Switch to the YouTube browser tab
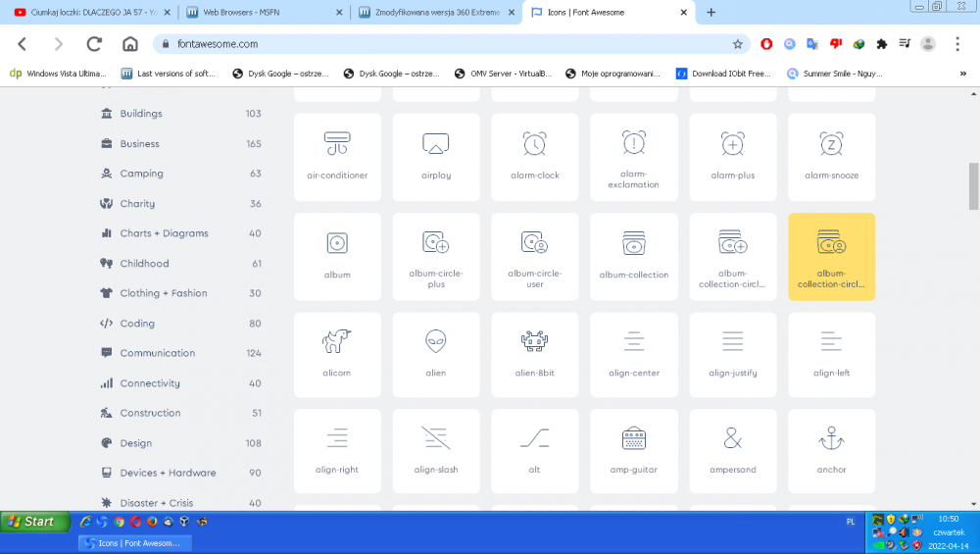980x554 pixels. [x=88, y=13]
